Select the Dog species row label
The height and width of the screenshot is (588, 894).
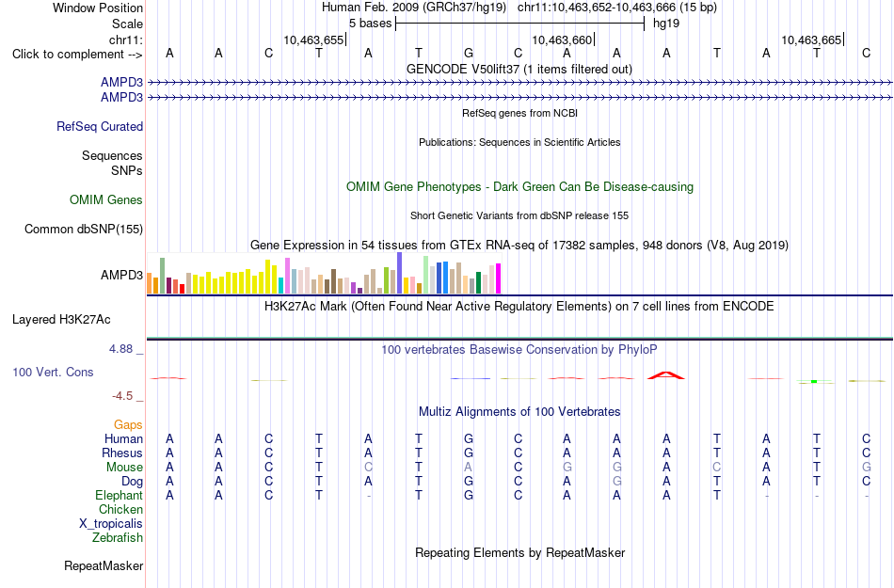pos(132,482)
